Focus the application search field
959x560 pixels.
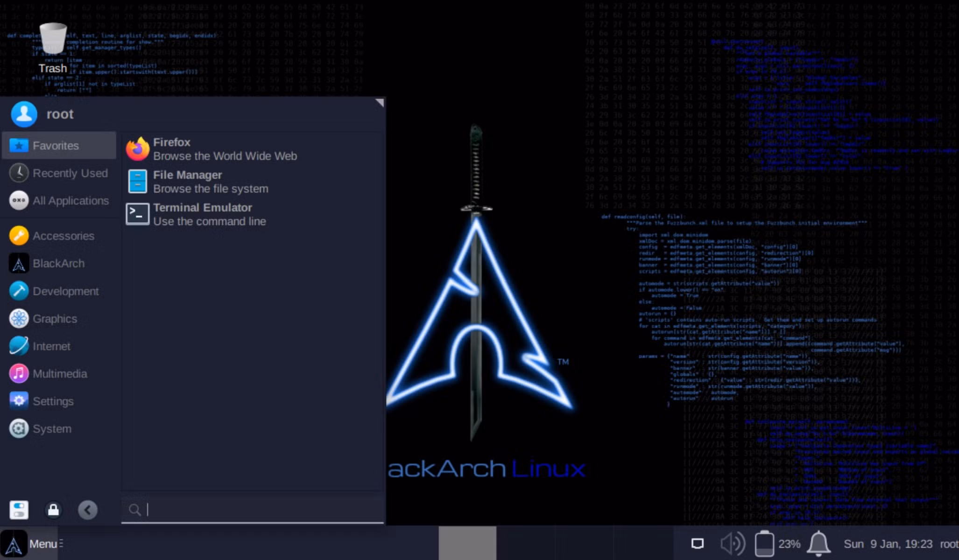tap(253, 510)
